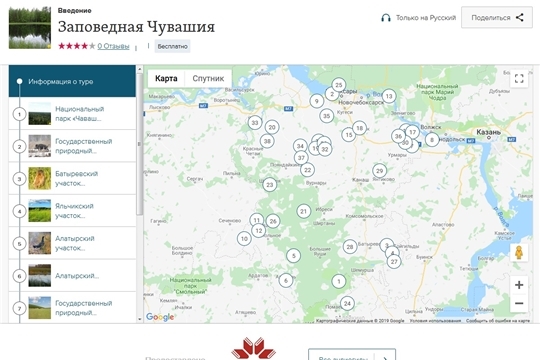The image size is (540, 360).
Task: Click map marker 26
Action: [x=273, y=221]
